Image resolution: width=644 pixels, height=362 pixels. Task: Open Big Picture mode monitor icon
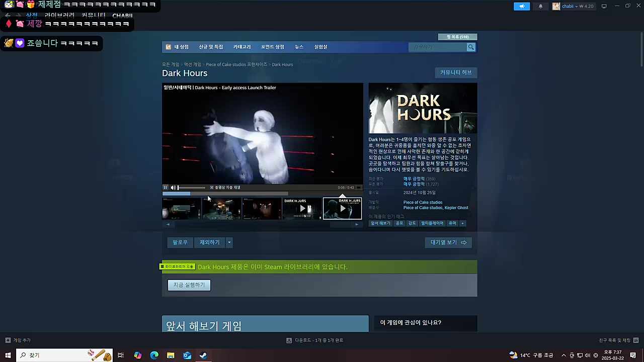pos(604,6)
